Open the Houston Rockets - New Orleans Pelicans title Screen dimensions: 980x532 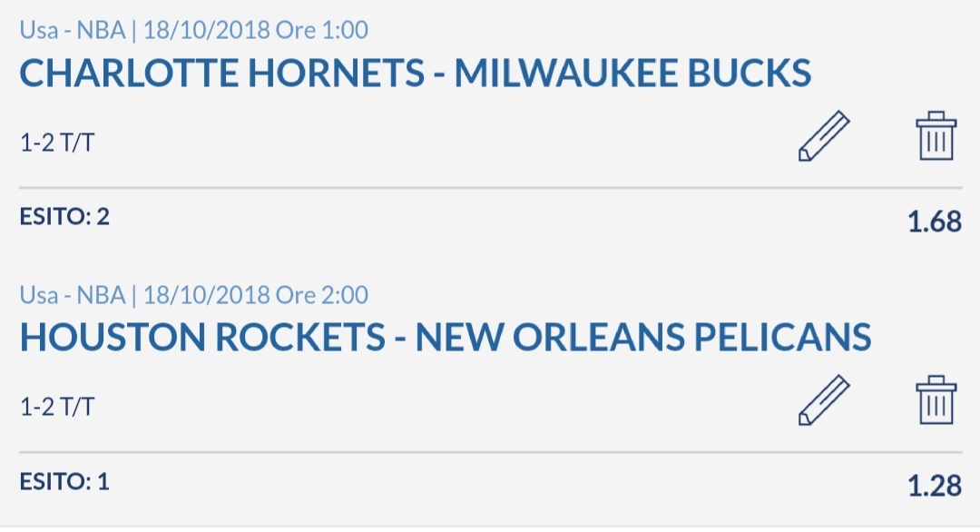446,337
